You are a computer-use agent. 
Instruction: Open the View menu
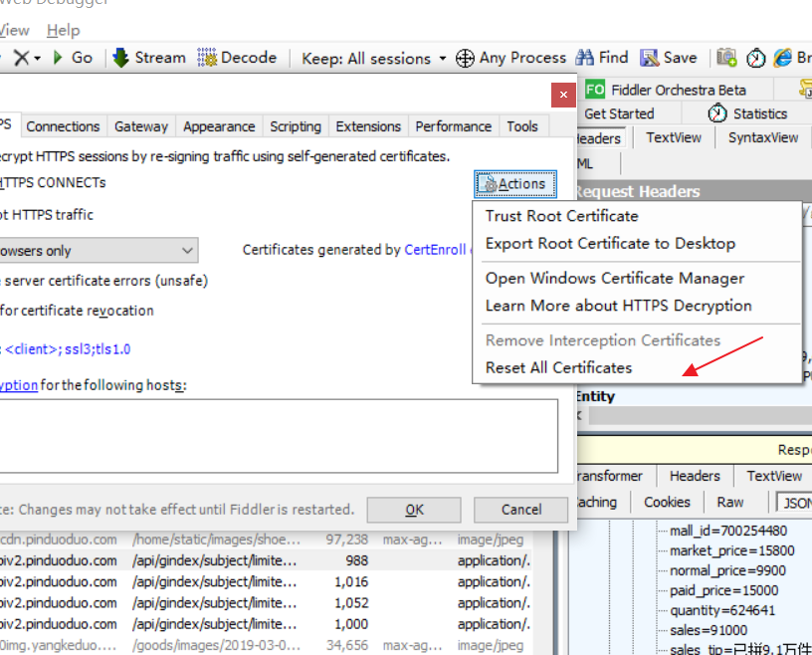(14, 31)
